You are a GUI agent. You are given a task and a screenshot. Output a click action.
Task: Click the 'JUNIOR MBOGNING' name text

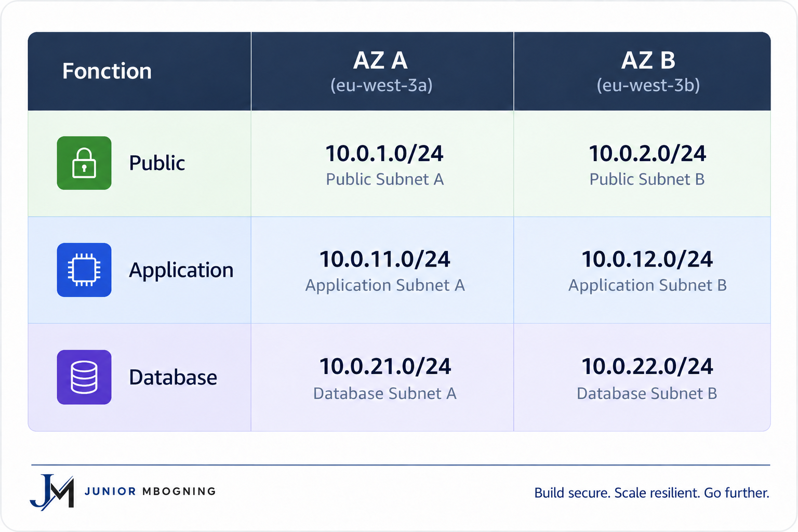pyautogui.click(x=150, y=491)
